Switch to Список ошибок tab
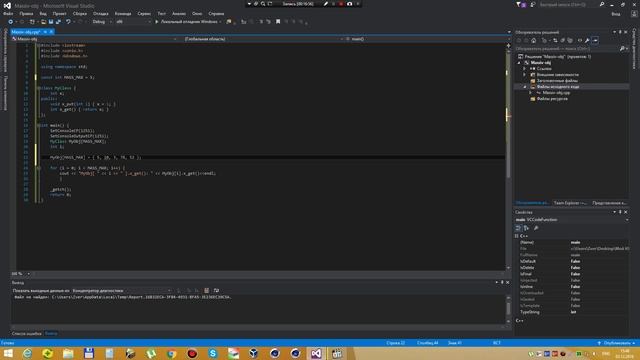640x360 pixels. [x=27, y=333]
